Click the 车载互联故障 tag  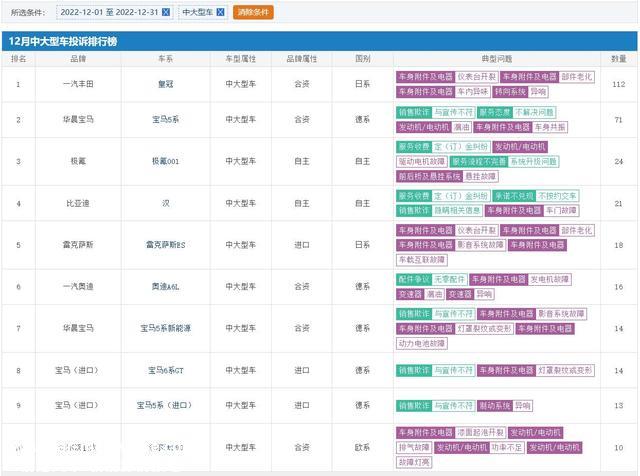coord(422,260)
